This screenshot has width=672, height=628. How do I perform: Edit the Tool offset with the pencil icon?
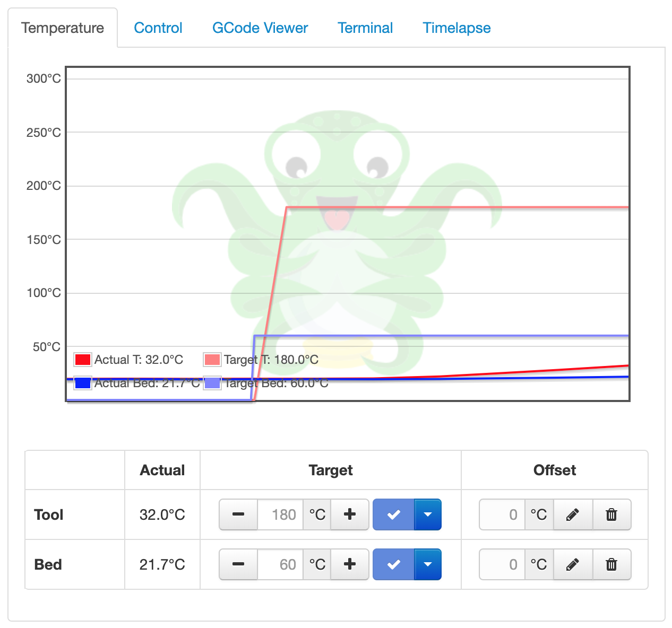573,514
